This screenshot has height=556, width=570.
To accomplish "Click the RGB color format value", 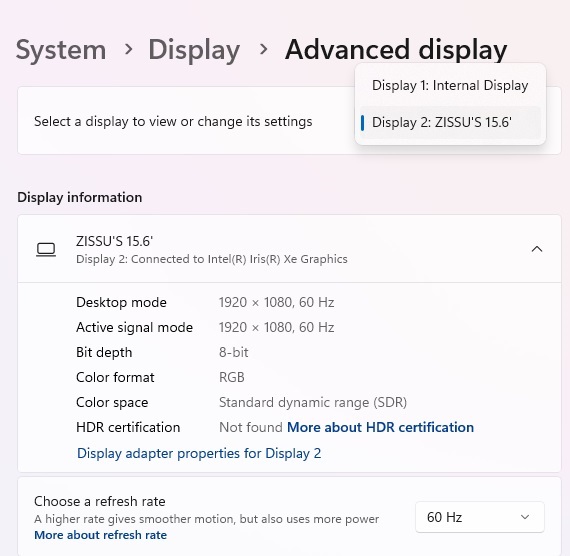I will tap(232, 377).
